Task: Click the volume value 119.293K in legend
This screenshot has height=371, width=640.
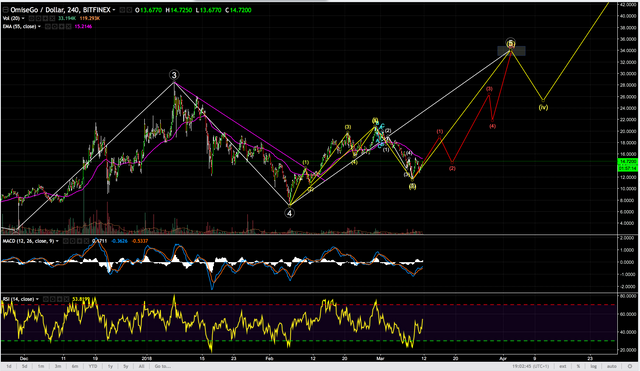Action: click(90, 18)
